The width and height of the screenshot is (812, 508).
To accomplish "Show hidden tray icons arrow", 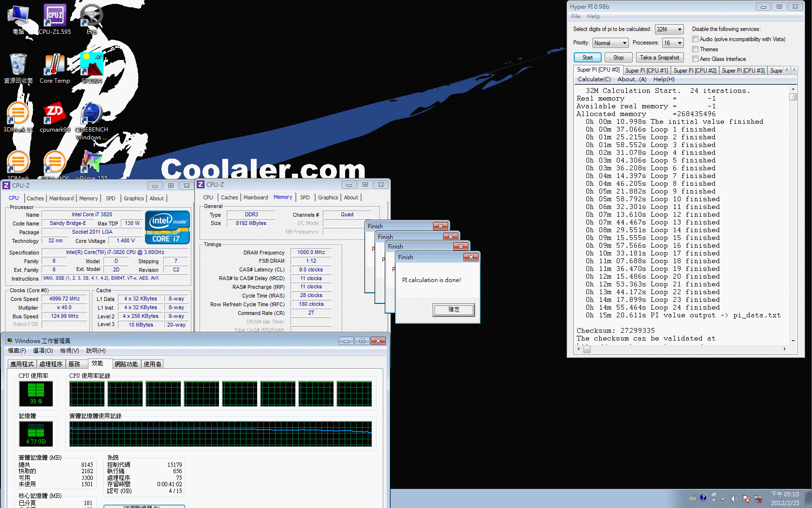I will tap(723, 499).
